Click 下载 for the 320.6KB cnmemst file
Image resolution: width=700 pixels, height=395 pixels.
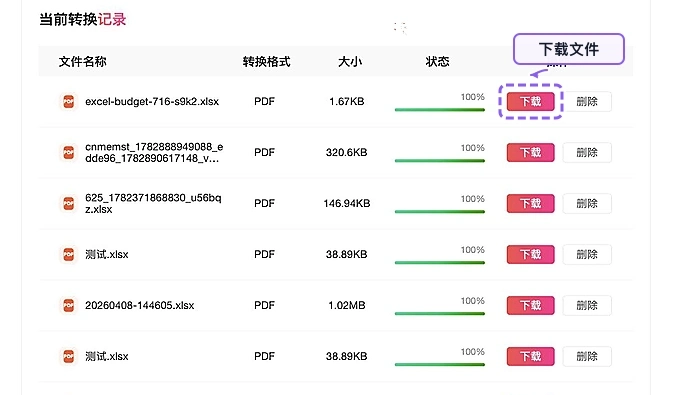[x=530, y=152]
